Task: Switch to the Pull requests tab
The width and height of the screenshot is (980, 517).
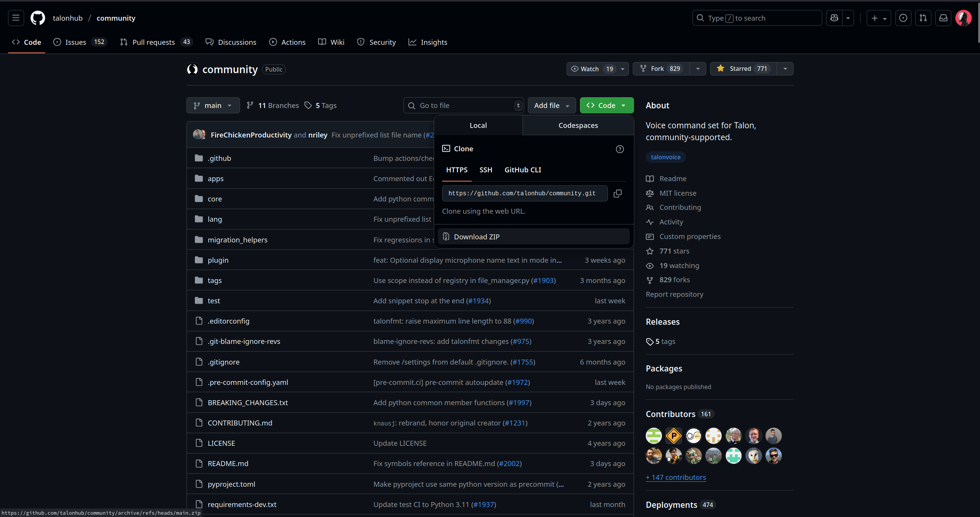Action: [x=156, y=42]
